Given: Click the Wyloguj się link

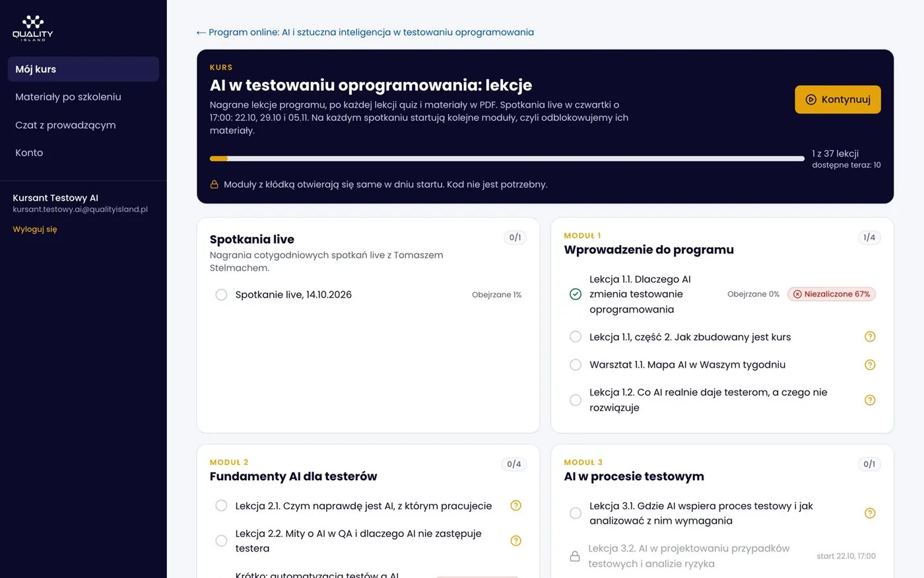Looking at the screenshot, I should click(x=35, y=229).
